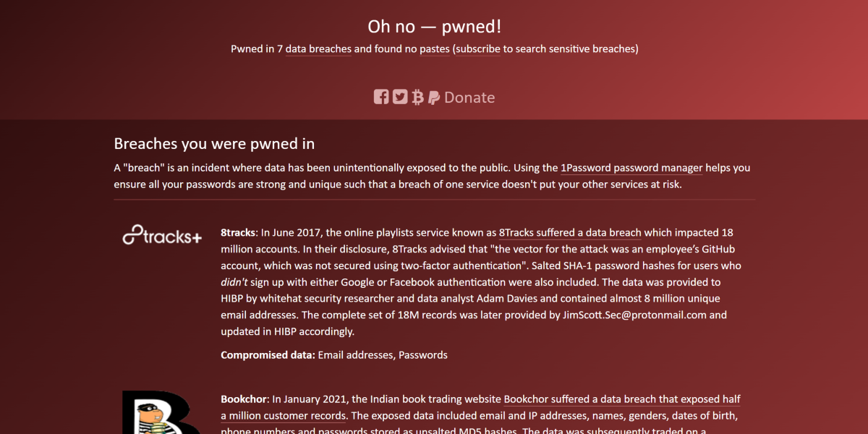Click the "Oh no — pwned!" heading

434,27
